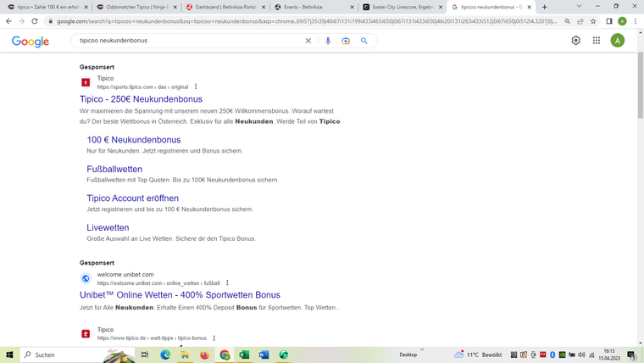Open the weather widget showing 11°C Bewölkt

478,355
